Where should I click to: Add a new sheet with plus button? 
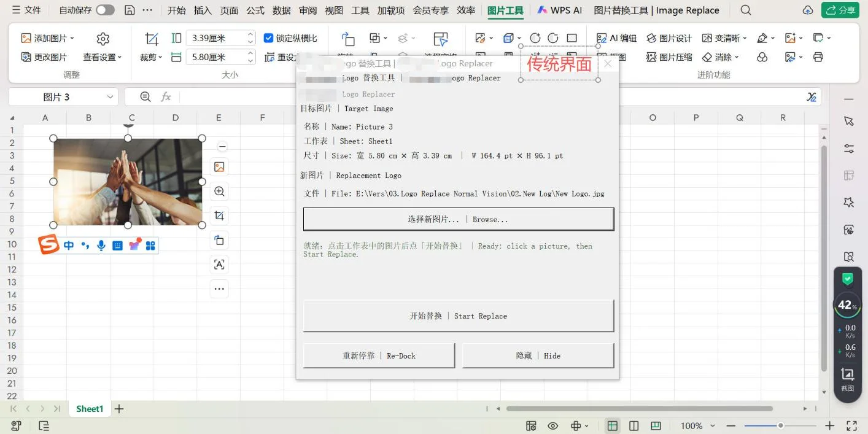point(119,409)
